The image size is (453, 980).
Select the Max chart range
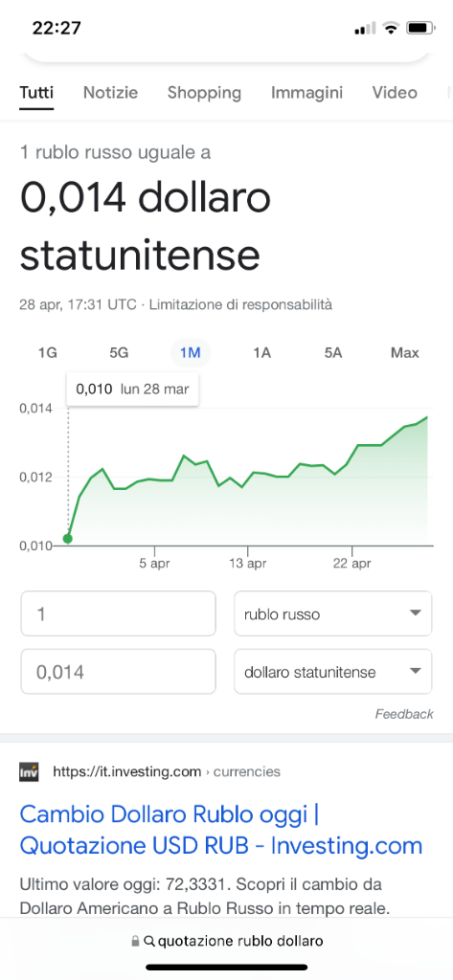[x=405, y=353]
